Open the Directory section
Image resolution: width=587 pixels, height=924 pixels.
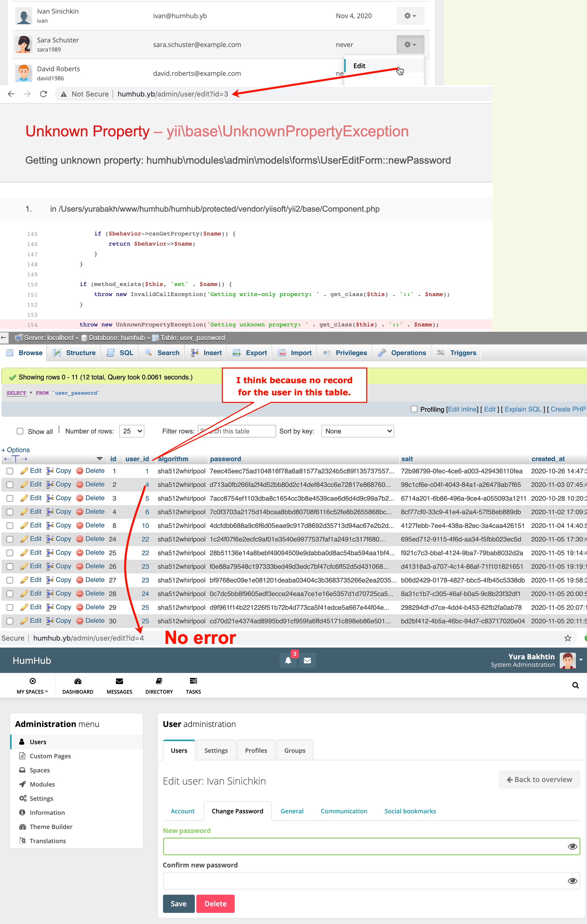(159, 685)
